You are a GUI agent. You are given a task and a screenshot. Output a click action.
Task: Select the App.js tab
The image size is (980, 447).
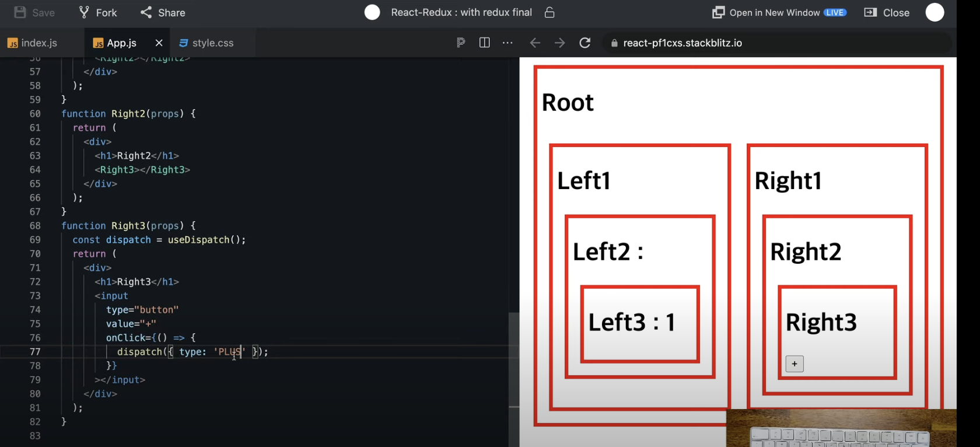pos(115,43)
